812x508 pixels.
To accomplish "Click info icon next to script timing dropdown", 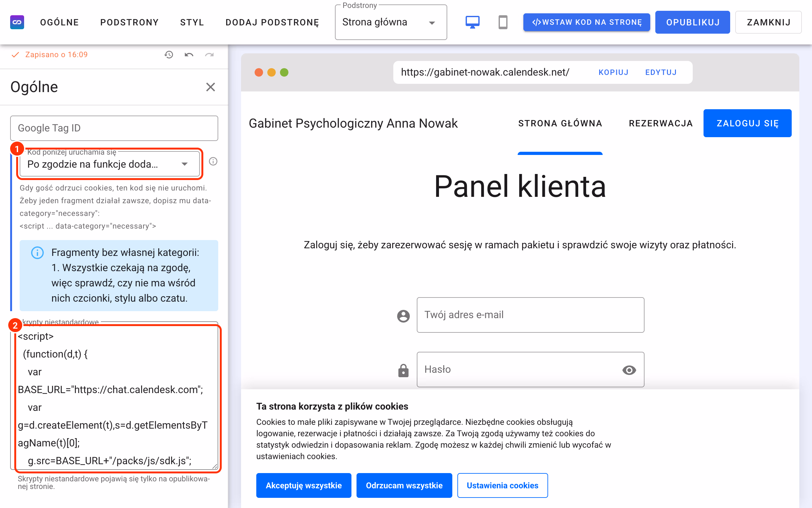I will 213,162.
